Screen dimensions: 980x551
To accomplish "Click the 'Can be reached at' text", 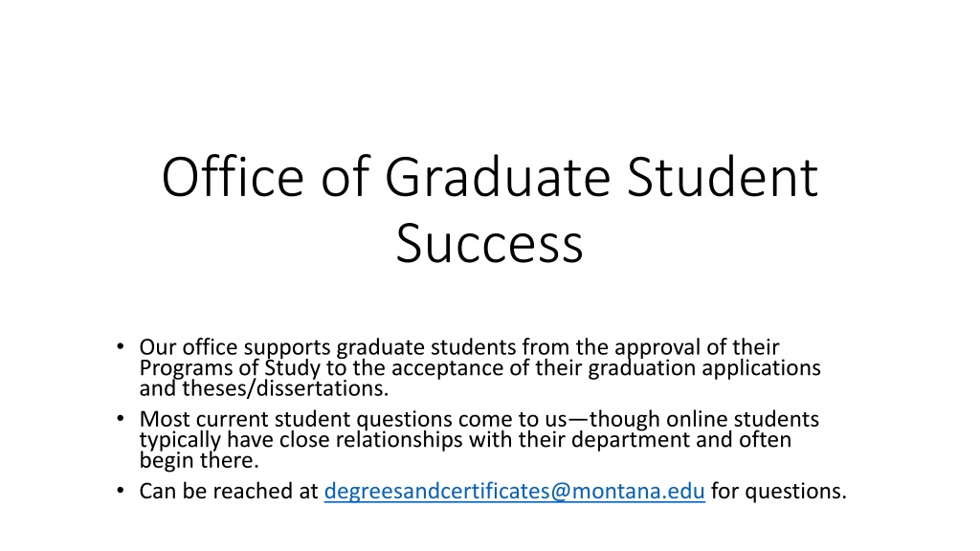I will (229, 491).
